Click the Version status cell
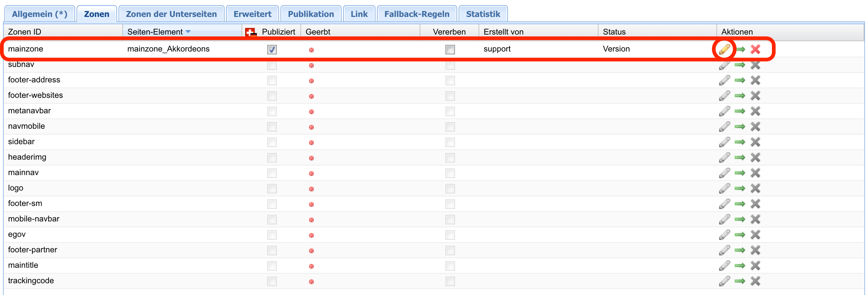Screen dimensions: 868x295 point(616,49)
